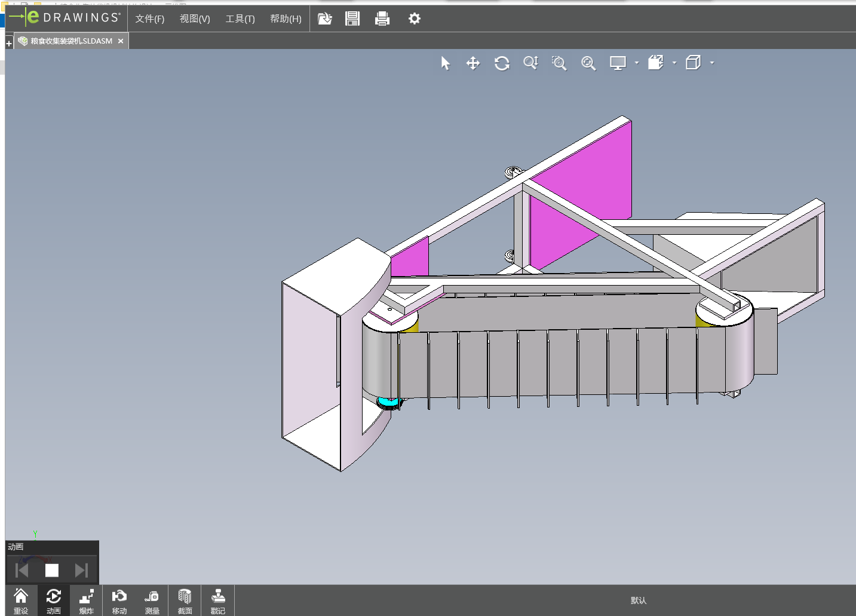Reset the view with the 重设 home button
Viewport: 856px width, 616px height.
pyautogui.click(x=21, y=600)
